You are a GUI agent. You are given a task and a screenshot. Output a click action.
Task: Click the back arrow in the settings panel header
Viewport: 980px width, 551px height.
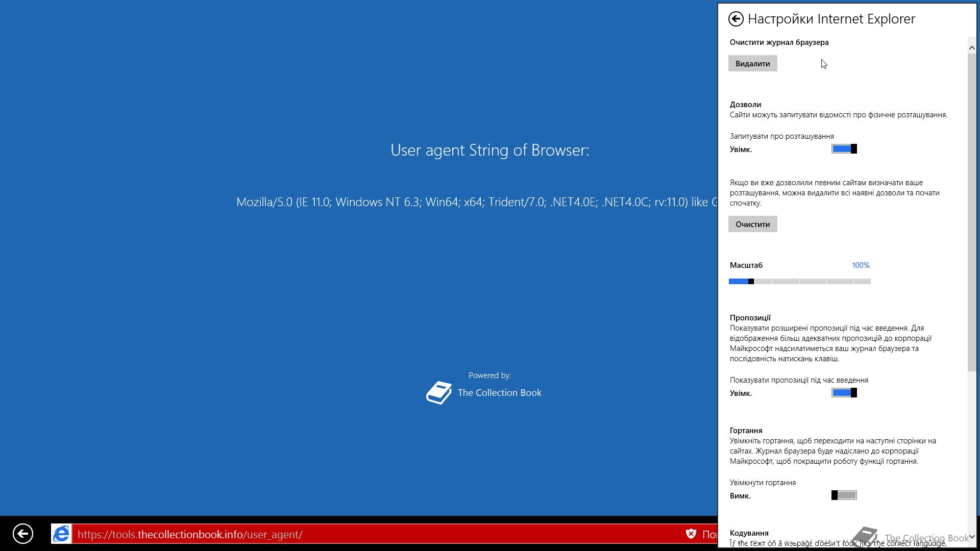coord(736,19)
